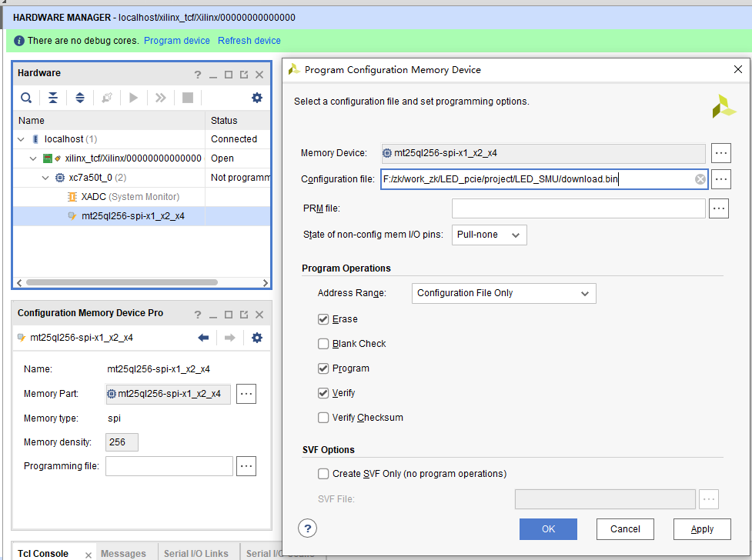
Task: Click the info icon in debug cores banner
Action: tap(19, 41)
